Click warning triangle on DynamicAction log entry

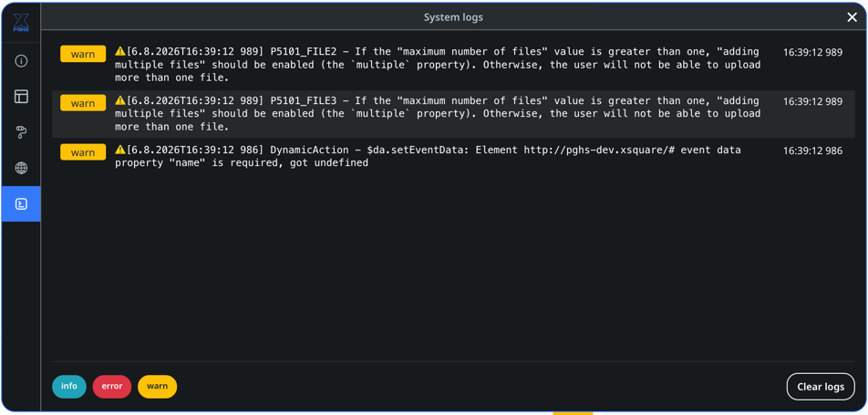click(120, 150)
